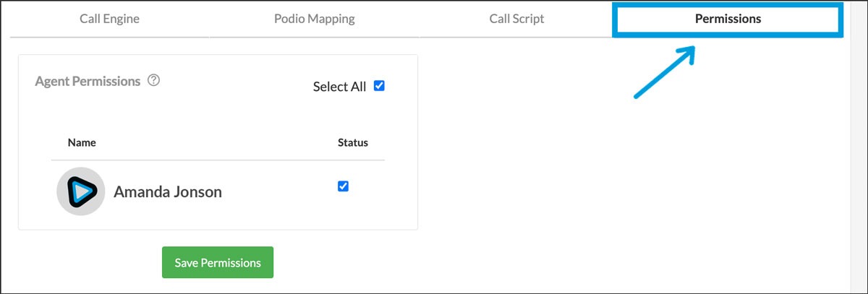Select the Amanda Jonson name text
This screenshot has width=868, height=294.
tap(168, 192)
